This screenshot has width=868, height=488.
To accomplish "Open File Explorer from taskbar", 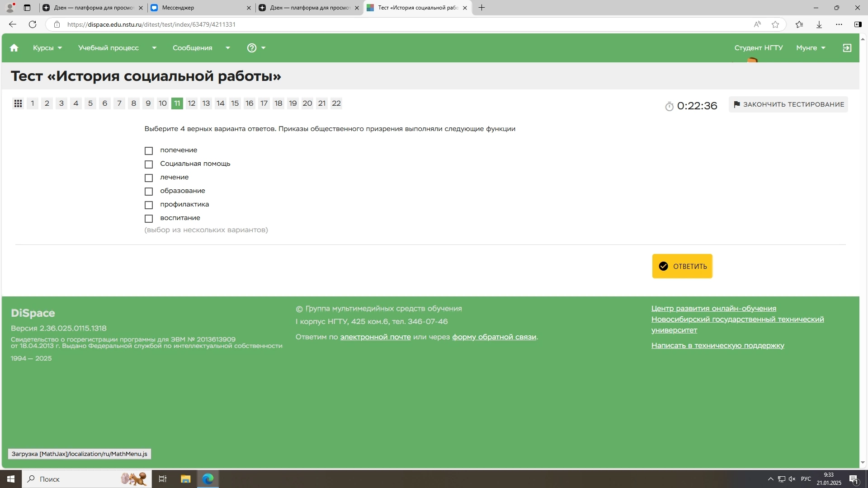I will (186, 479).
